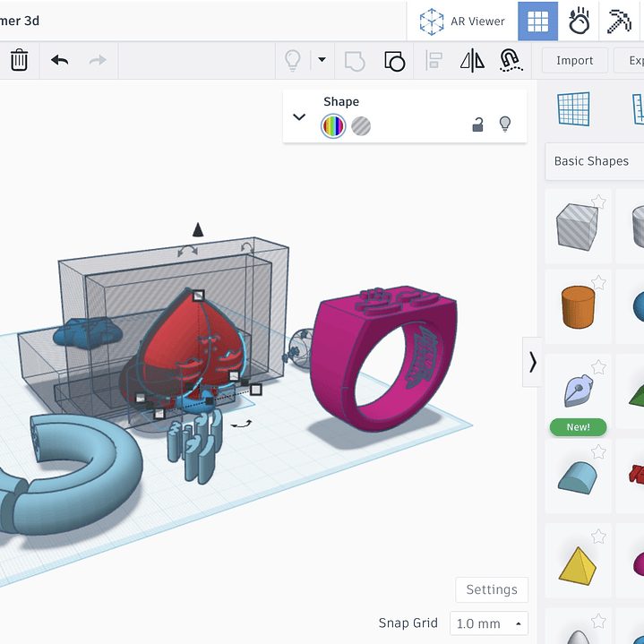Collapse the Shape panel chevron

tap(300, 117)
